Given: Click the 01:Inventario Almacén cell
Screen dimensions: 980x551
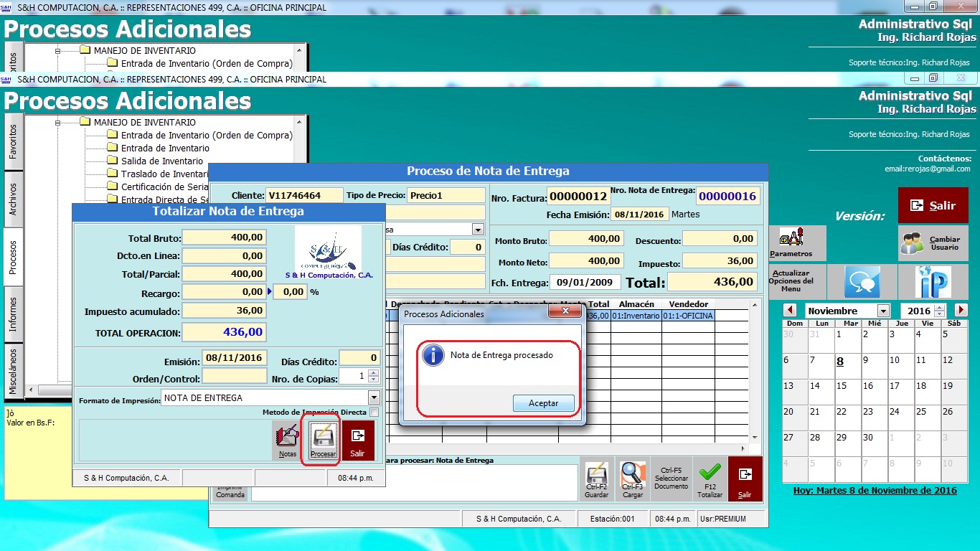Looking at the screenshot, I should click(636, 316).
